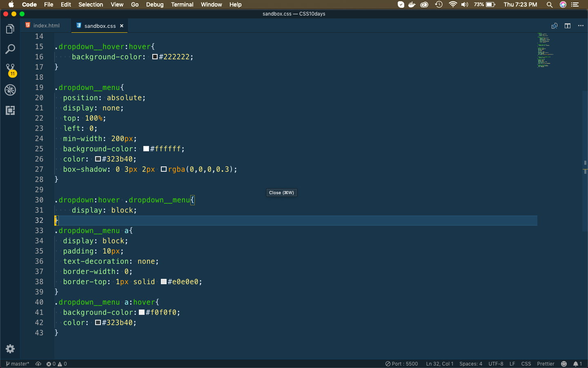Select the sandbox.css tab
The width and height of the screenshot is (588, 368).
coord(100,26)
